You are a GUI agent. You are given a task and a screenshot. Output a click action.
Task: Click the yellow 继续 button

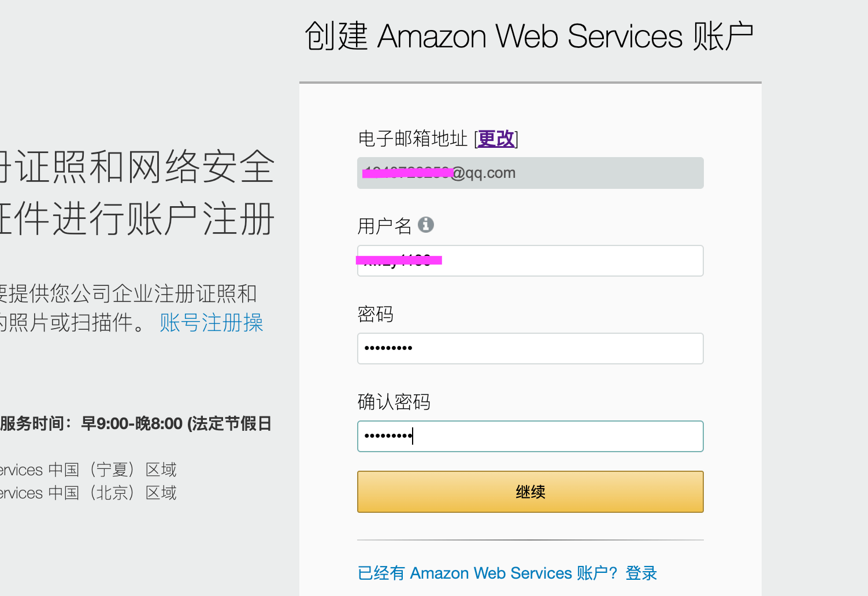click(x=530, y=492)
